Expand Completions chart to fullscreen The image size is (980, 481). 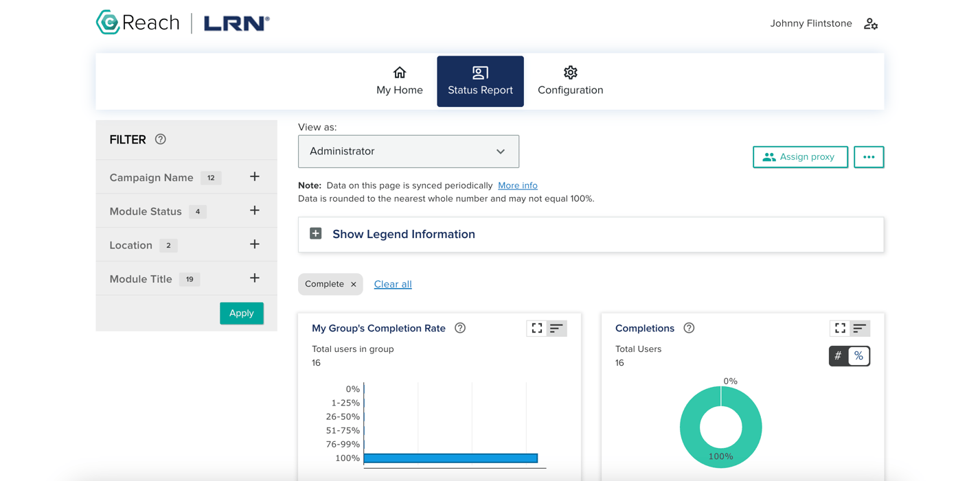pyautogui.click(x=840, y=329)
